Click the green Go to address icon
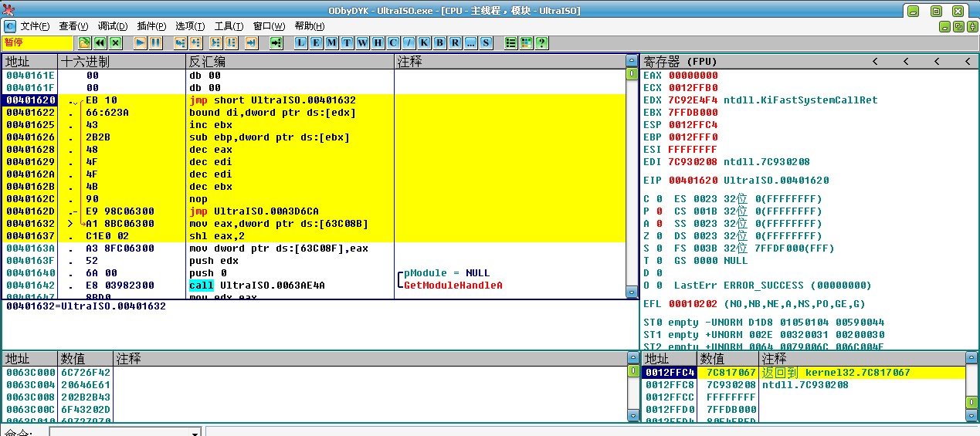980x436 pixels. [x=276, y=42]
